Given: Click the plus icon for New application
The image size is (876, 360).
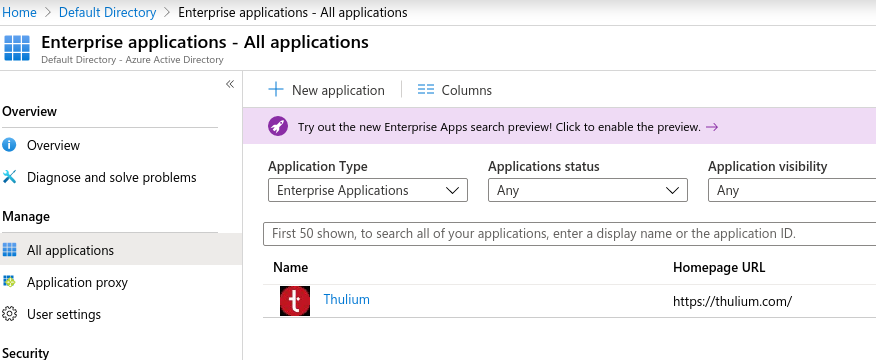Looking at the screenshot, I should 276,89.
